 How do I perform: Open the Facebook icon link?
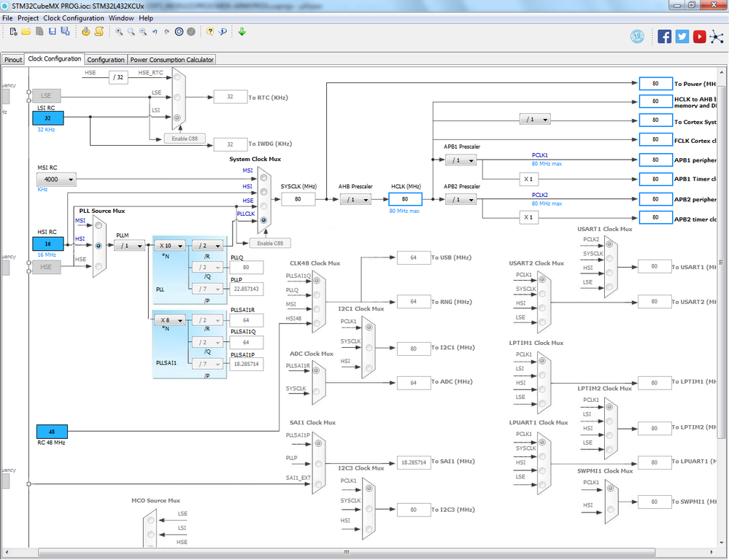(664, 36)
